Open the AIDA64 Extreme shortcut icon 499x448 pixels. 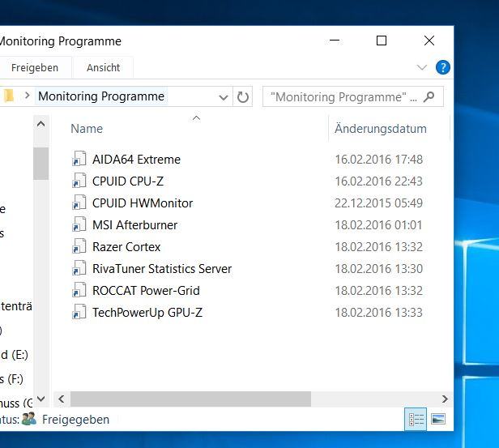click(79, 159)
